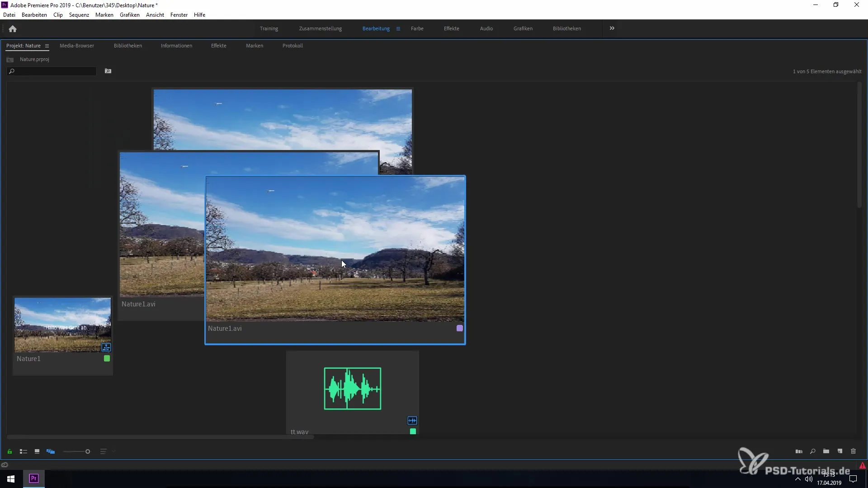Click the audio badge icon on tt.wav

tap(412, 421)
